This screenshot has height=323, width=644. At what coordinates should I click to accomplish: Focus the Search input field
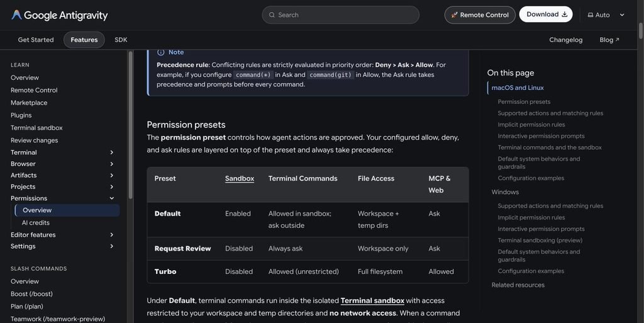340,14
